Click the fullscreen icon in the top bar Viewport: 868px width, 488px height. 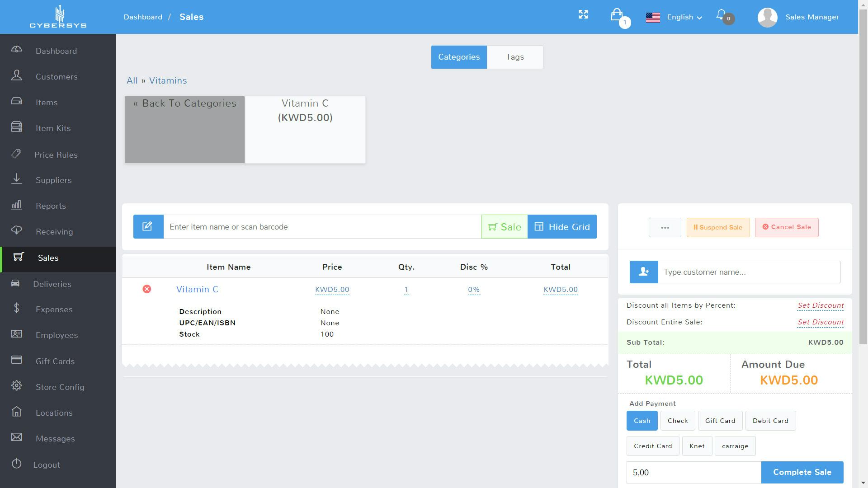583,14
